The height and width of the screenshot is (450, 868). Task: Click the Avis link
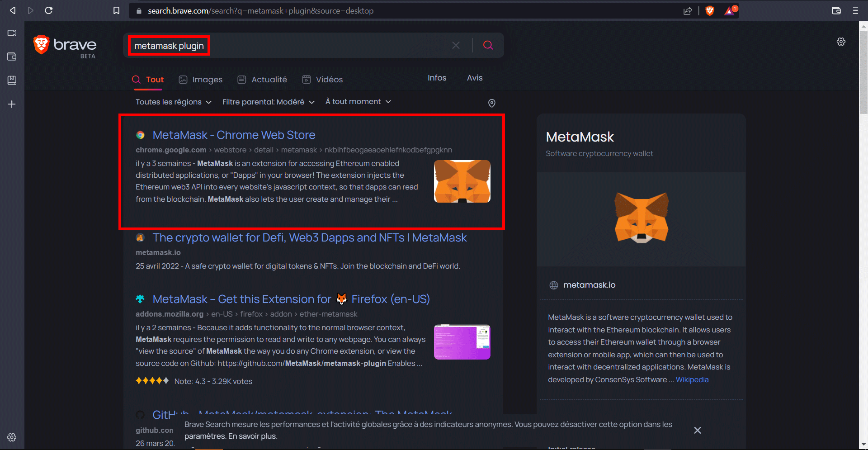(475, 78)
